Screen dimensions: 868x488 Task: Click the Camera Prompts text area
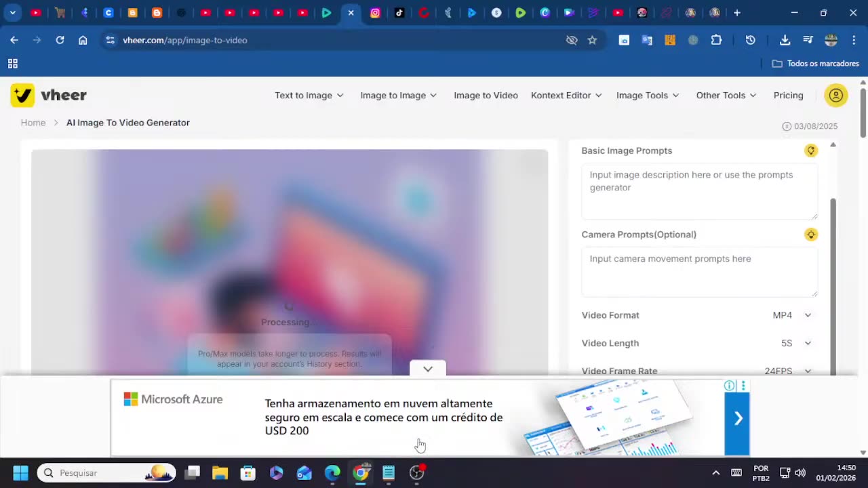pyautogui.click(x=699, y=272)
